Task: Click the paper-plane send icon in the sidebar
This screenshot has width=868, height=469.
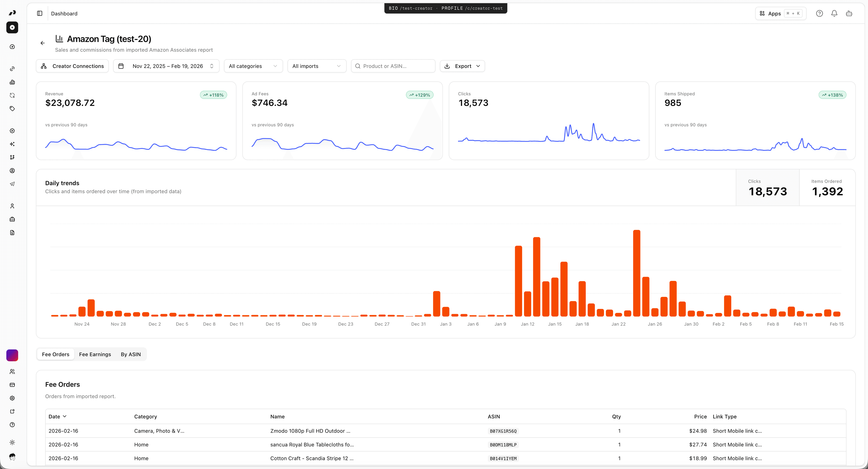Action: (x=12, y=184)
